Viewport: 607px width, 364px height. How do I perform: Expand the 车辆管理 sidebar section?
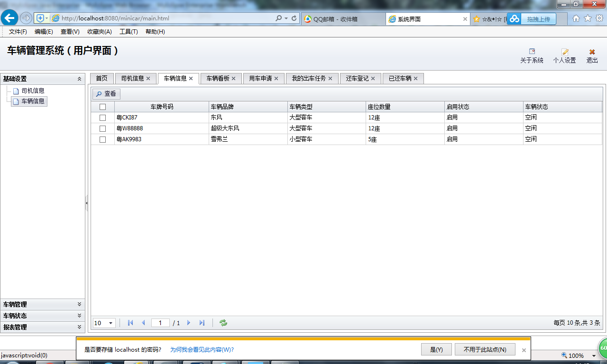coord(43,304)
